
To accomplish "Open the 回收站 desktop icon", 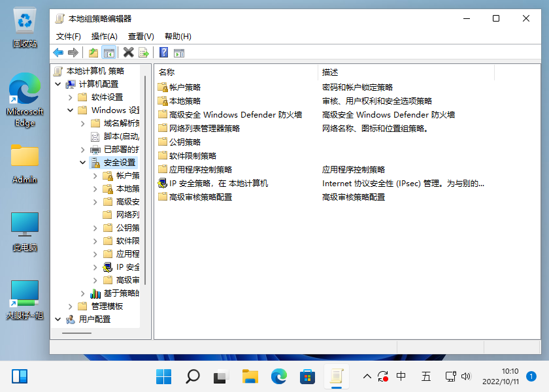I will pyautogui.click(x=25, y=20).
